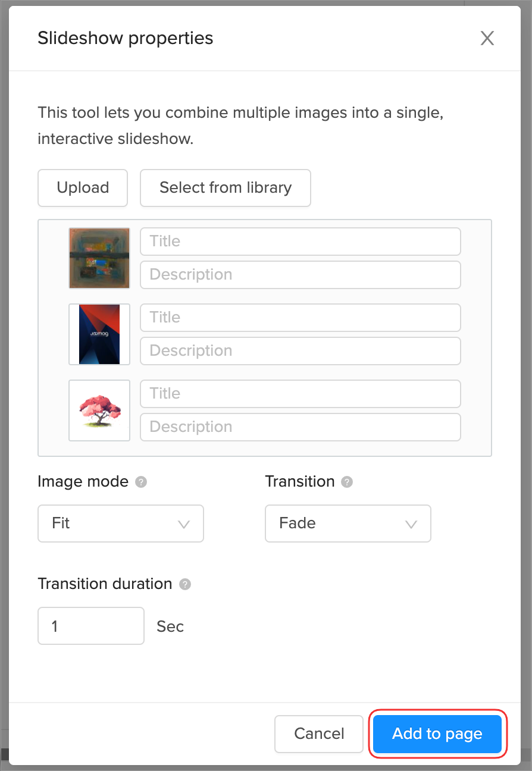532x771 pixels.
Task: Click the second image Description field
Action: (301, 351)
